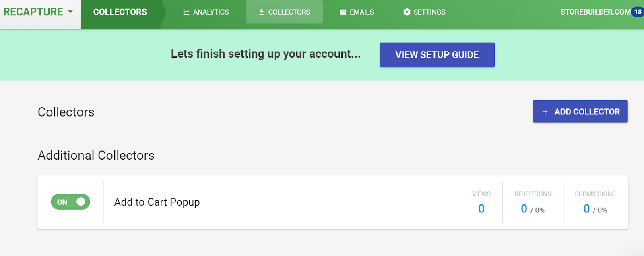Click the Settings gear icon
Viewport: 644px width, 256px height.
(x=407, y=12)
